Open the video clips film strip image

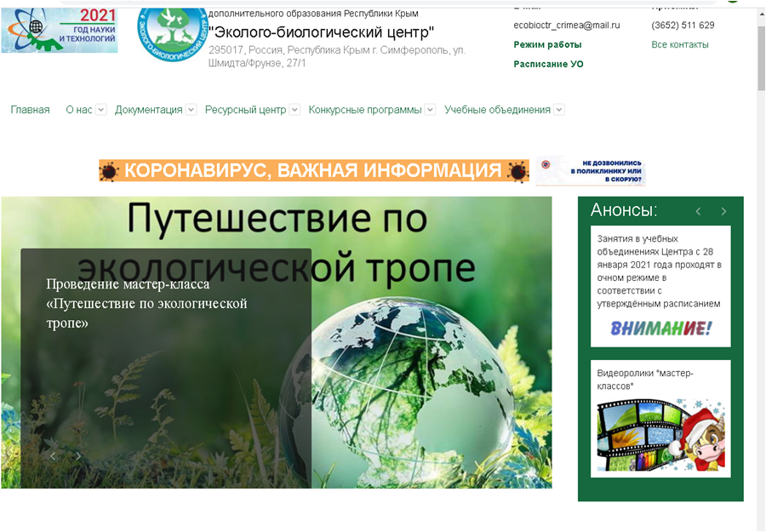coord(660,436)
